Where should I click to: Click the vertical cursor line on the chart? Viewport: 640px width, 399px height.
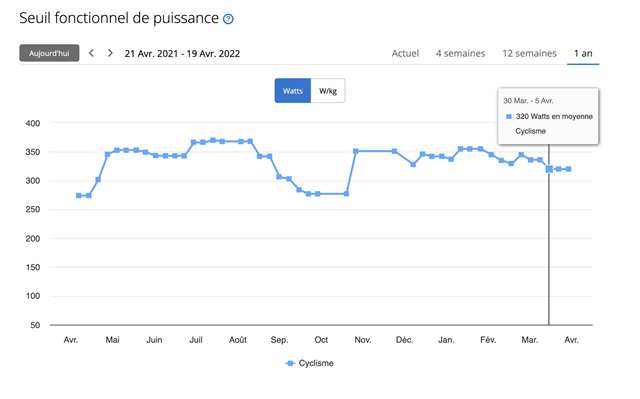(549, 245)
